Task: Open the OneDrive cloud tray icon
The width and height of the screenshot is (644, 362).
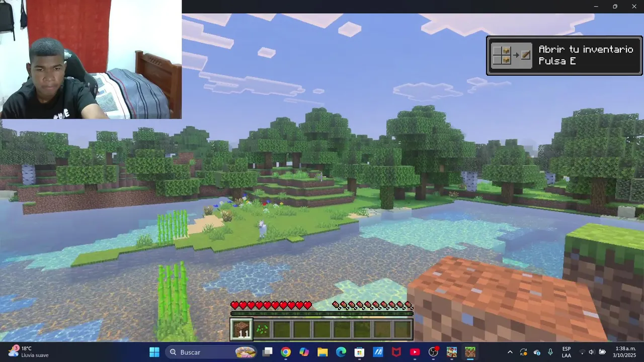Action: tap(537, 352)
